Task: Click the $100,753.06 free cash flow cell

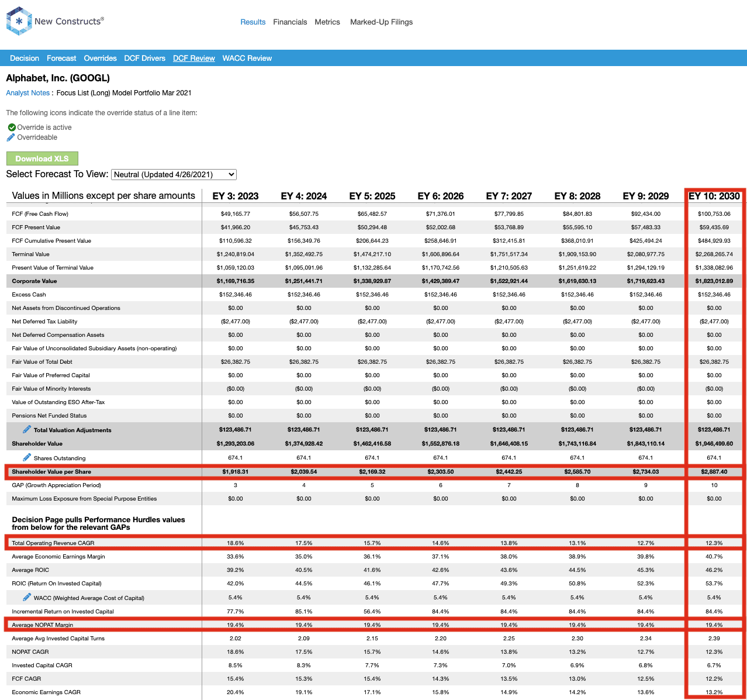Action: tap(714, 214)
